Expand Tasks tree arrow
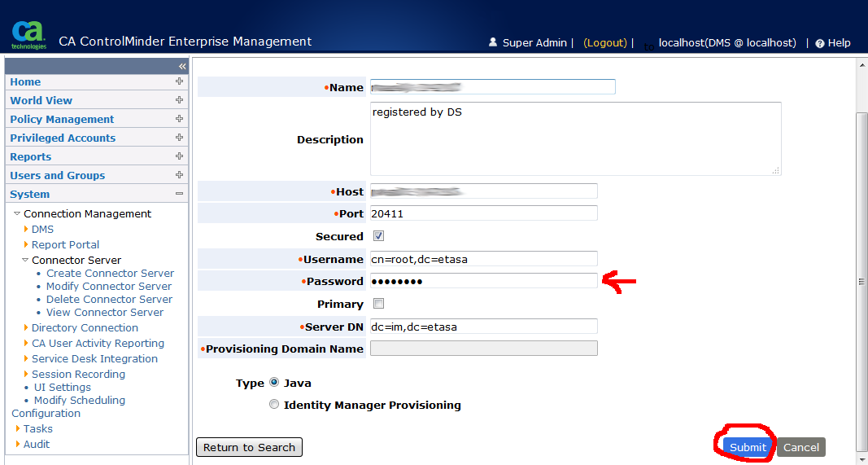 [x=18, y=428]
